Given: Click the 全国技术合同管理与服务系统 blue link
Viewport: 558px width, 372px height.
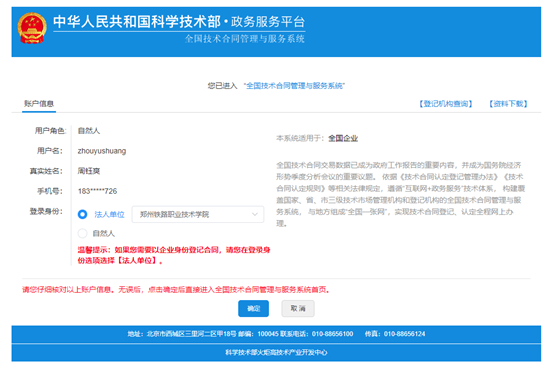Looking at the screenshot, I should coord(294,86).
